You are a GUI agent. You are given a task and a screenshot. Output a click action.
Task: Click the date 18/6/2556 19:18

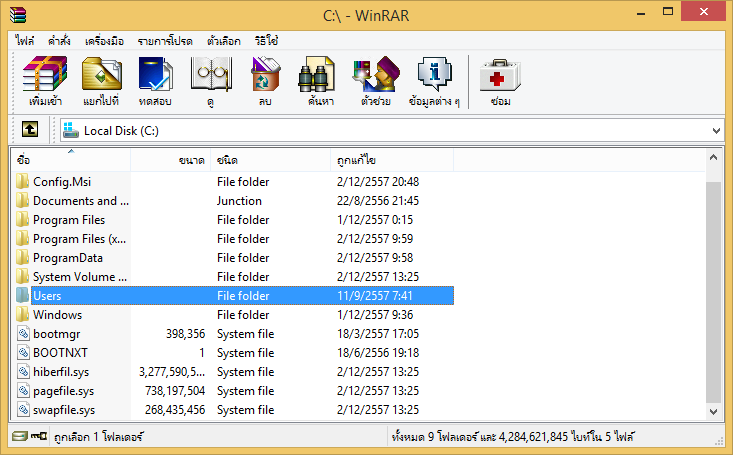point(378,353)
